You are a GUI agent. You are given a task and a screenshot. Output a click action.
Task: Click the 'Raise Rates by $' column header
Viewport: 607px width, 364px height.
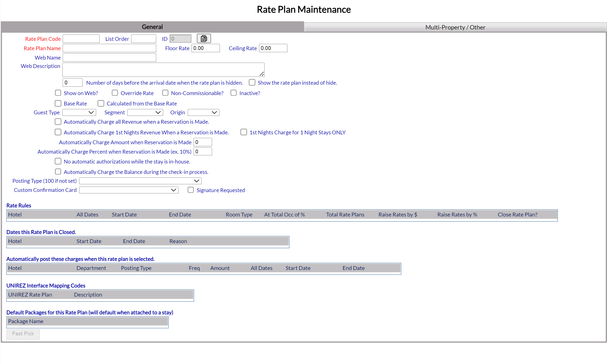tap(398, 214)
